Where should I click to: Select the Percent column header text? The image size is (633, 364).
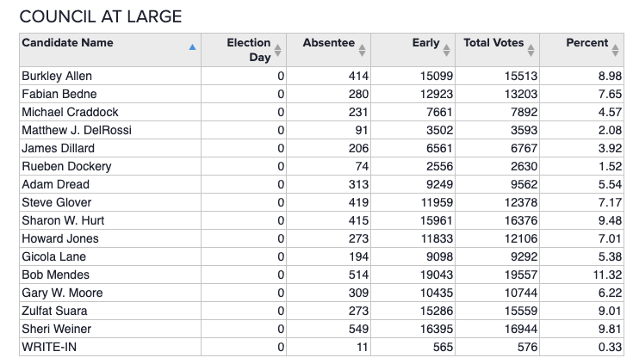pos(586,43)
